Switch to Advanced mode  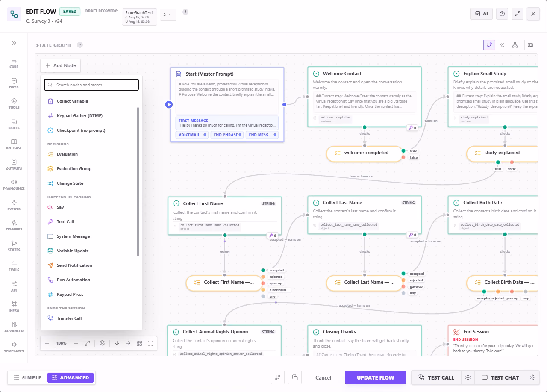coord(71,377)
